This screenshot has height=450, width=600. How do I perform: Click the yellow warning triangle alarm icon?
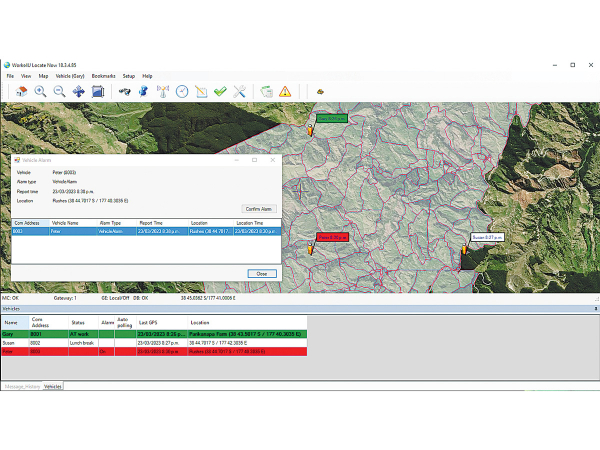(285, 91)
